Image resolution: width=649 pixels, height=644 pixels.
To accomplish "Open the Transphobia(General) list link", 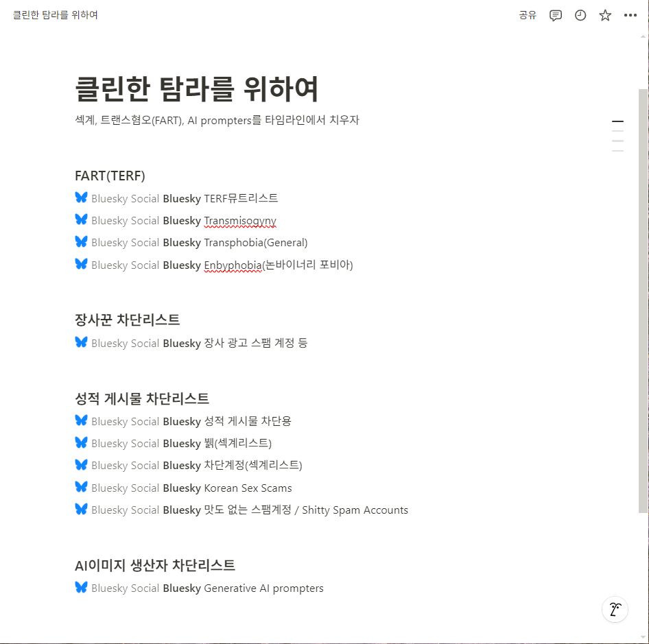I will [191, 243].
